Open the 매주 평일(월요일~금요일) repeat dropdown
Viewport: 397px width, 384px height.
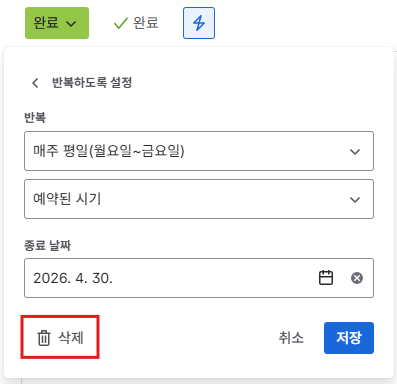point(199,151)
